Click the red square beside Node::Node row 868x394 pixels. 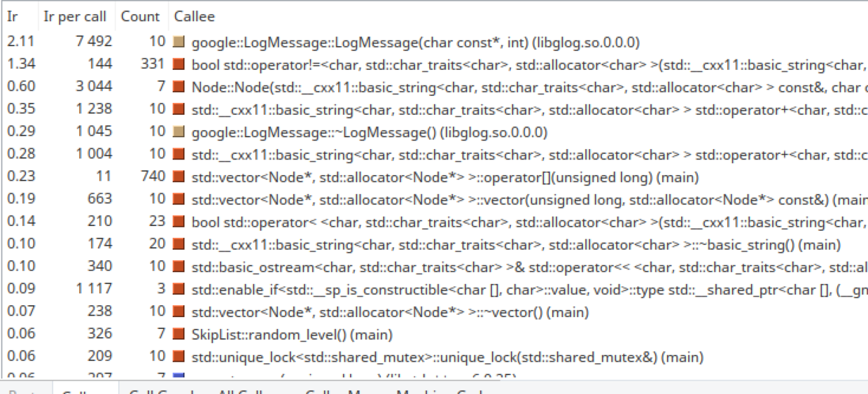tap(179, 87)
